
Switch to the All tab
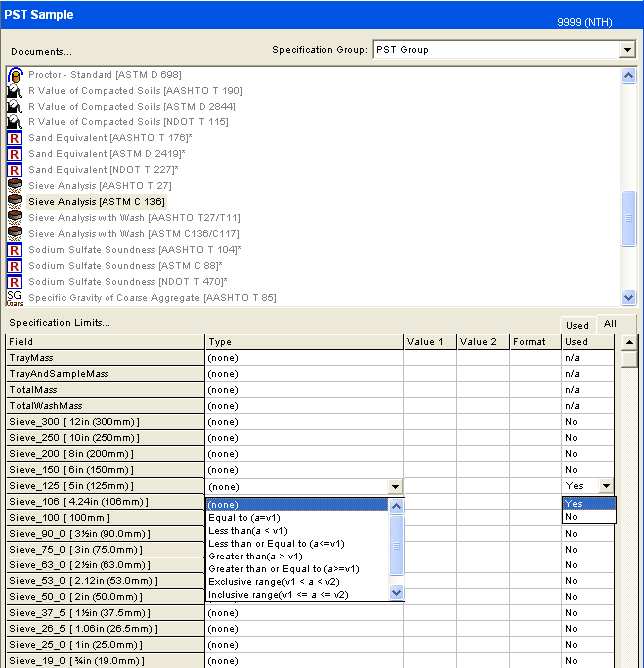[610, 324]
